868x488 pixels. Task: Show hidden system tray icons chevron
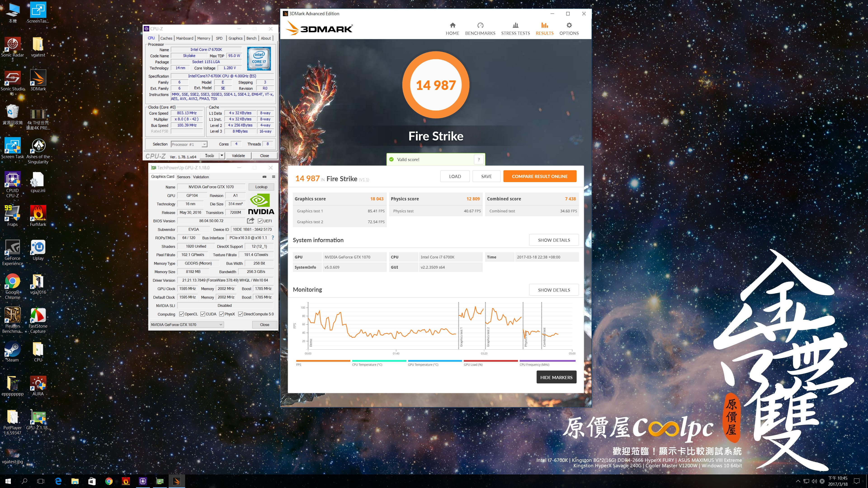pos(797,481)
